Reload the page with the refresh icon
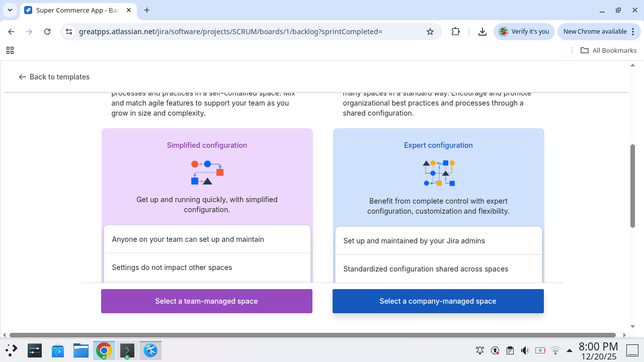644x362 pixels. [x=47, y=32]
